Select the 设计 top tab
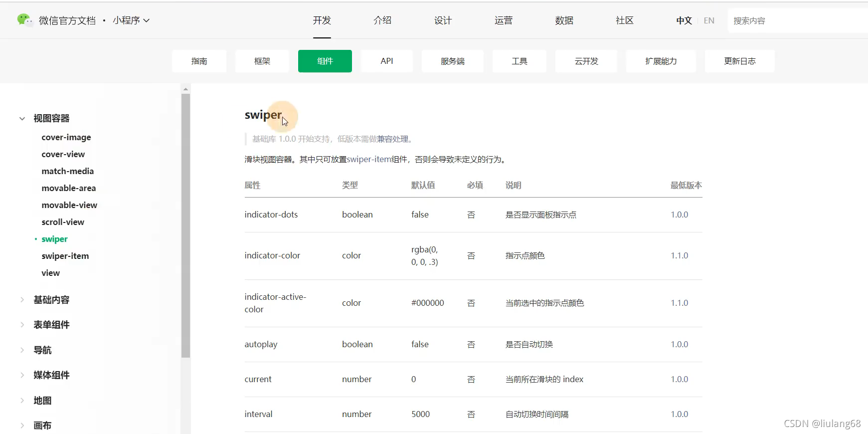 [443, 20]
